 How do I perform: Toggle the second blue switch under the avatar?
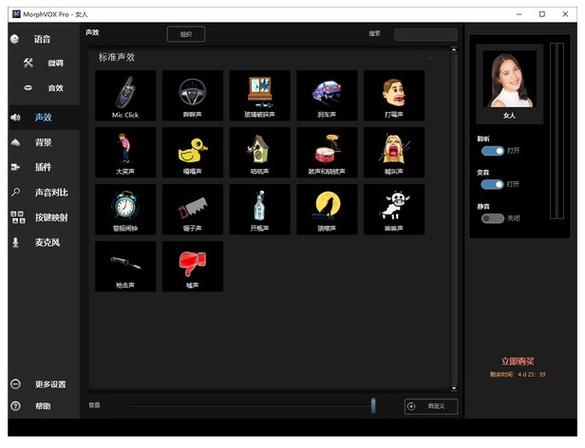tap(492, 184)
